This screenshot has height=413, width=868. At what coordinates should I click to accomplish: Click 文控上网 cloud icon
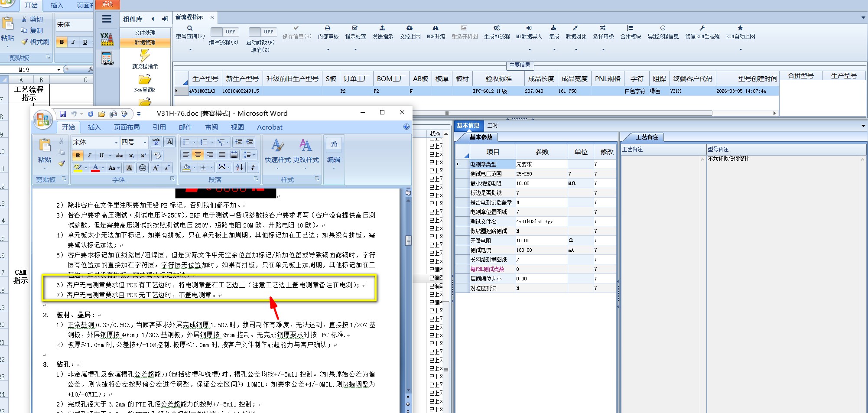click(x=410, y=28)
